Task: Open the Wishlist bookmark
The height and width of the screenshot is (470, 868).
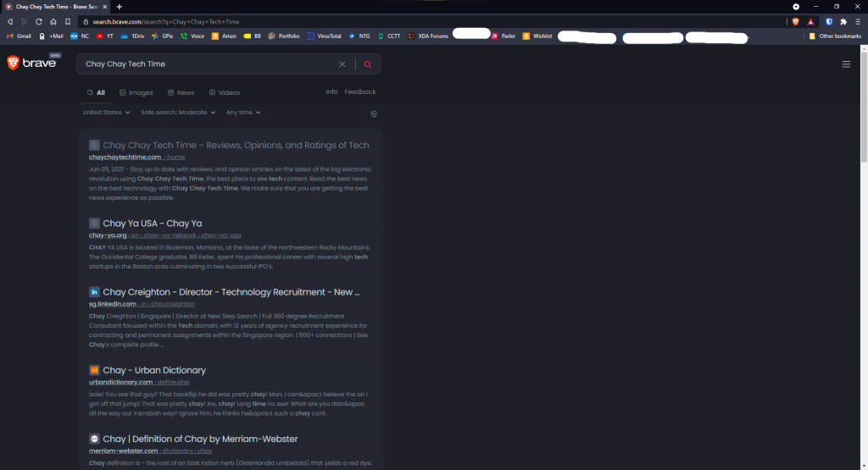Action: click(x=537, y=36)
